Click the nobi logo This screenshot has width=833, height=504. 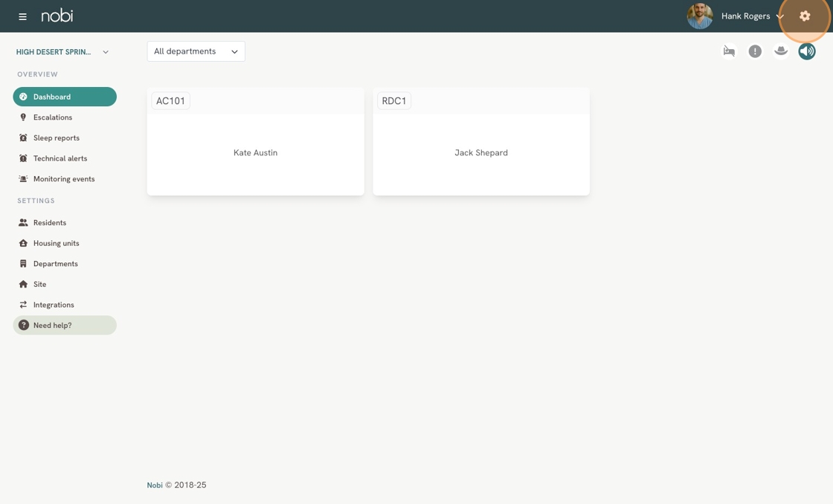57,16
